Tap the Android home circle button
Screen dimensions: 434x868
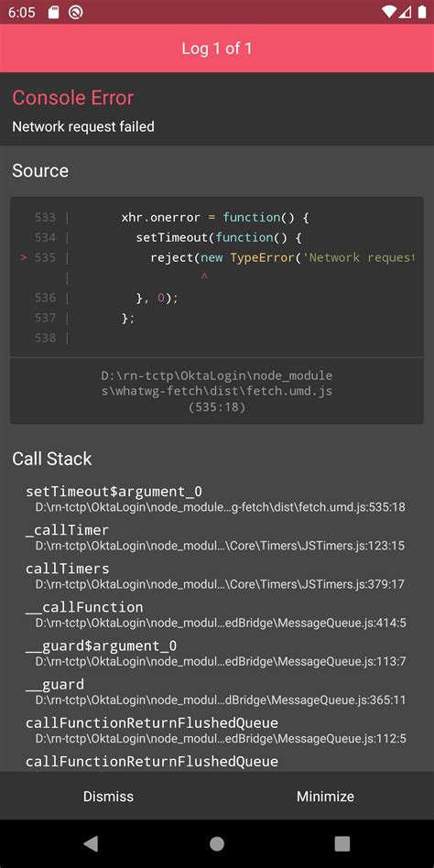tap(217, 843)
